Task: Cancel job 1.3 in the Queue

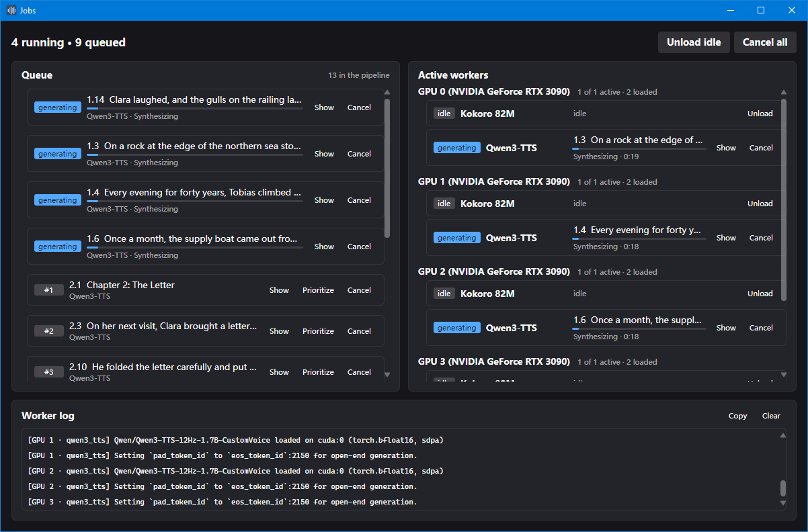Action: tap(359, 154)
